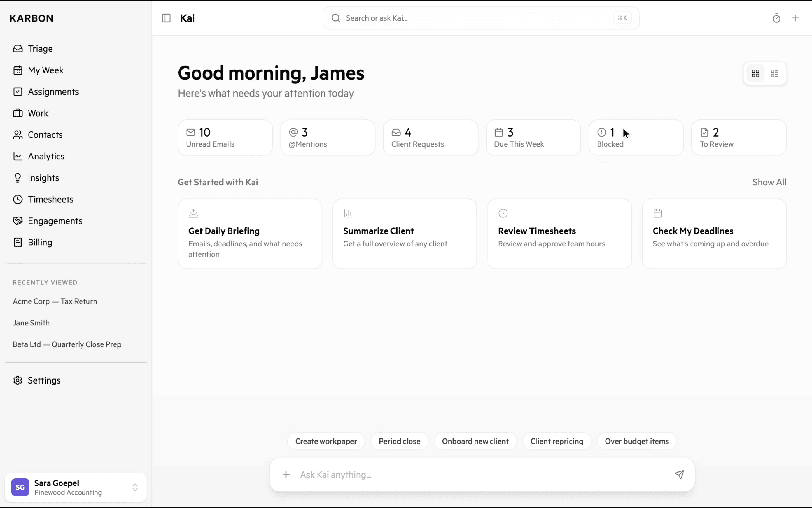Open the Review Timesheets card
The height and width of the screenshot is (508, 812).
559,234
